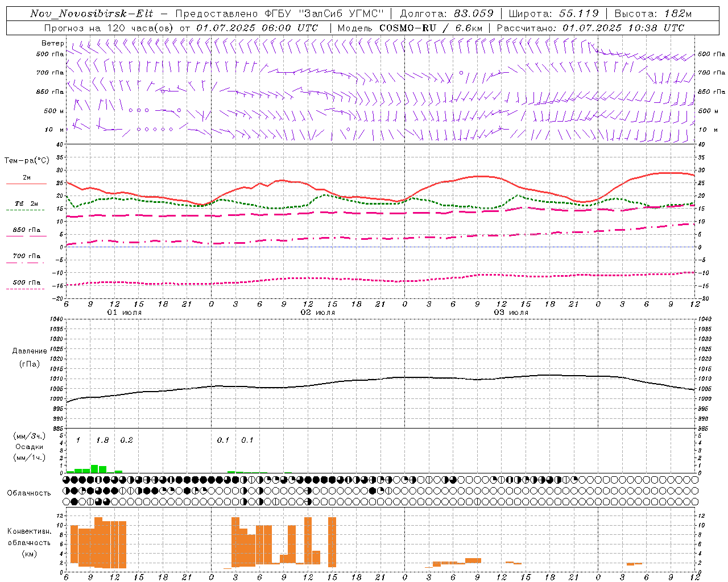Click 850 гПа label in temperature legend
This screenshot has height=582, width=728.
tap(27, 230)
